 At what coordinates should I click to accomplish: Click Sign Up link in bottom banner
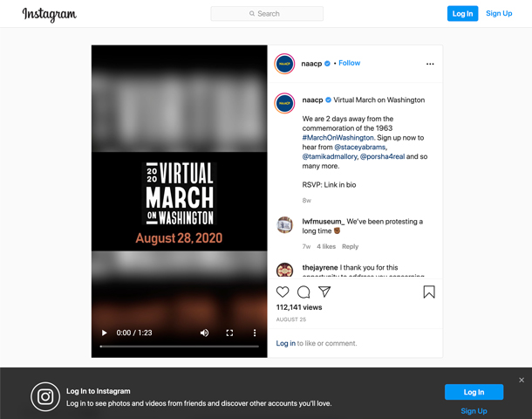point(474,411)
